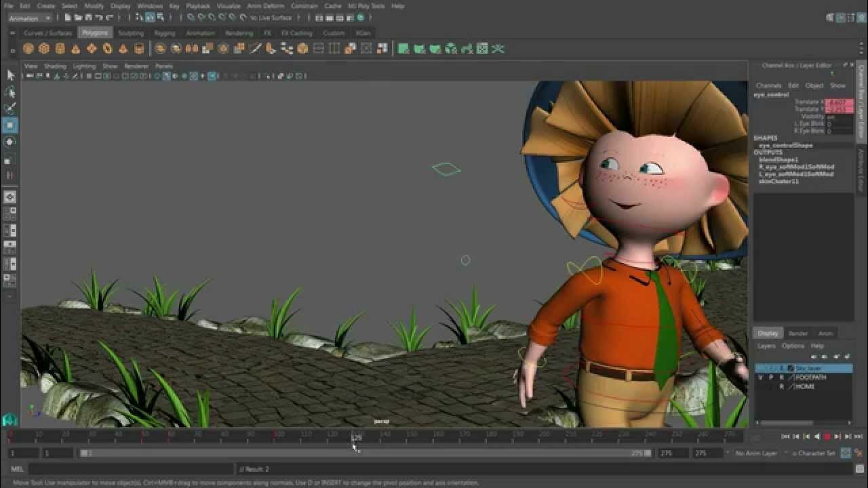Open the Windows menu
Viewport: 868px width, 488px height.
click(x=150, y=6)
